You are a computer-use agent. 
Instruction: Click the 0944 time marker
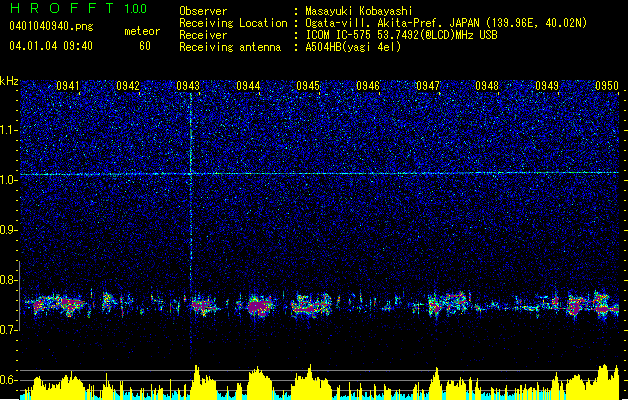point(248,85)
